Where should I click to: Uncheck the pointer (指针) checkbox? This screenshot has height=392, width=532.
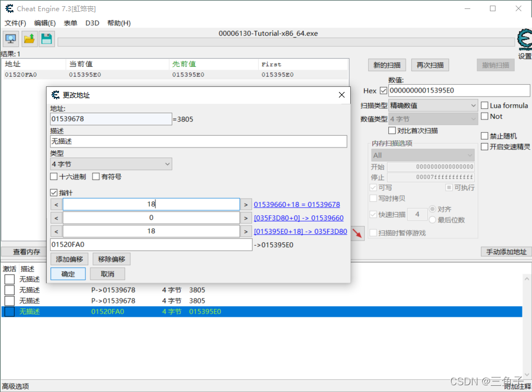(x=54, y=192)
